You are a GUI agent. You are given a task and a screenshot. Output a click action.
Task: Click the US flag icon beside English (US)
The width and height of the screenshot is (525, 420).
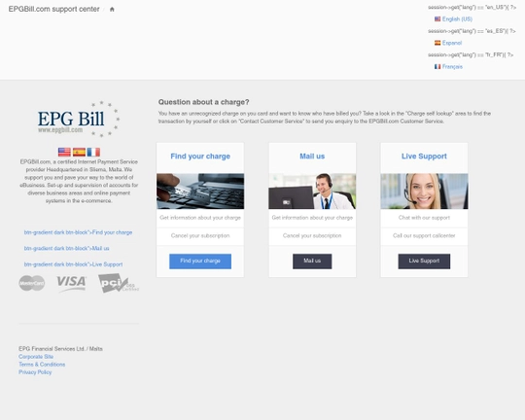[x=437, y=19]
